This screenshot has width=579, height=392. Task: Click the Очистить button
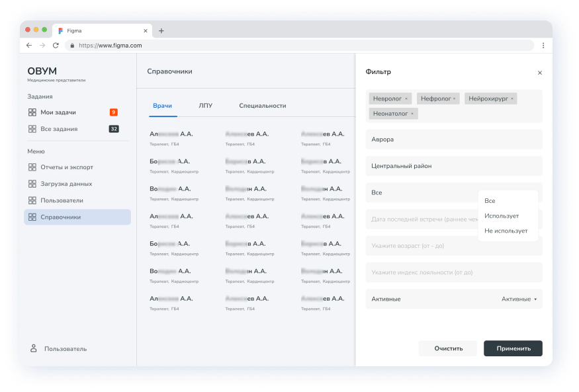coord(447,348)
